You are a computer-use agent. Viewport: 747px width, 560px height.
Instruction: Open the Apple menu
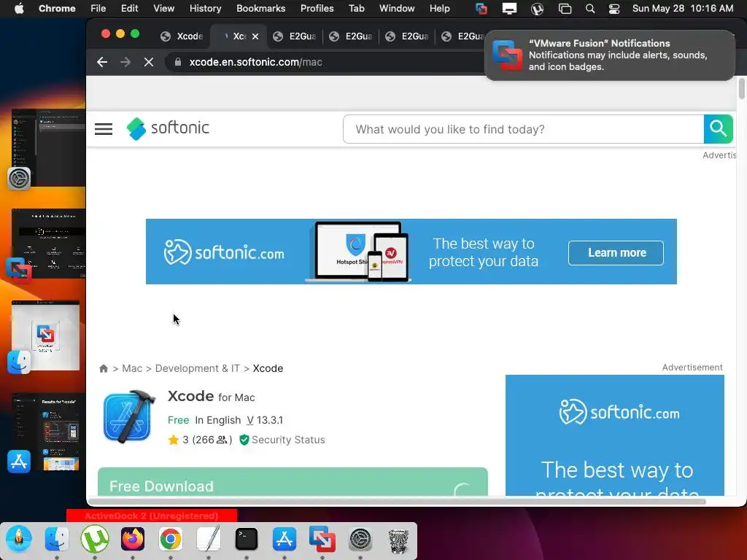19,9
